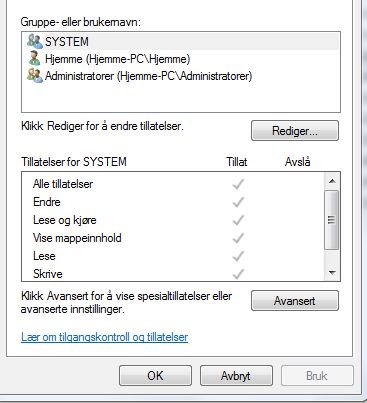This screenshot has height=403, width=367.
Task: Open Avansert settings button
Action: tap(295, 301)
